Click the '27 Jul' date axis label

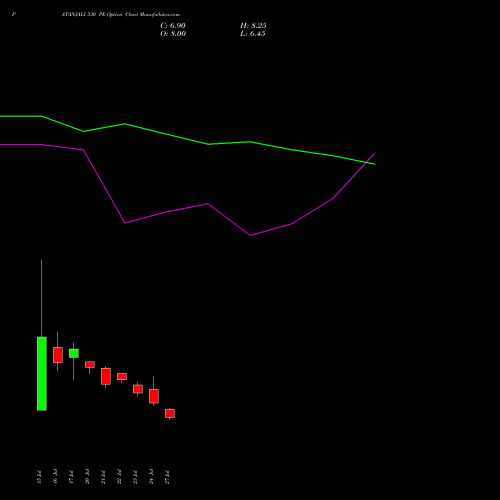point(167,477)
